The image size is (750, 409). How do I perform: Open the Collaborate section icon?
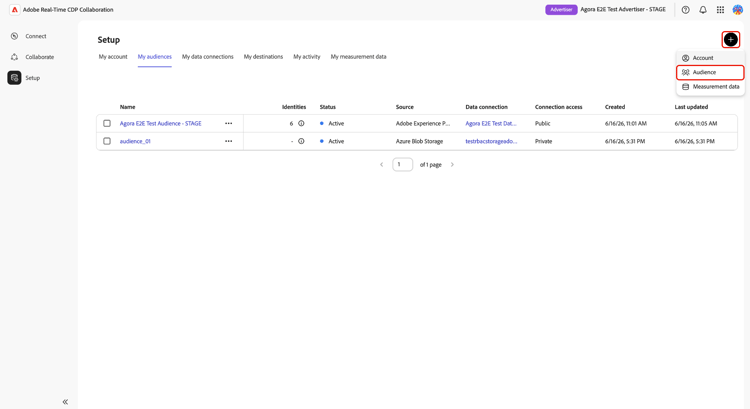click(x=14, y=57)
